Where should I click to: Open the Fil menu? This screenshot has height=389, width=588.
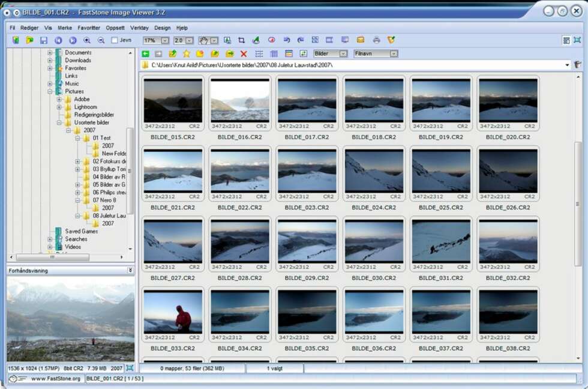(x=13, y=28)
